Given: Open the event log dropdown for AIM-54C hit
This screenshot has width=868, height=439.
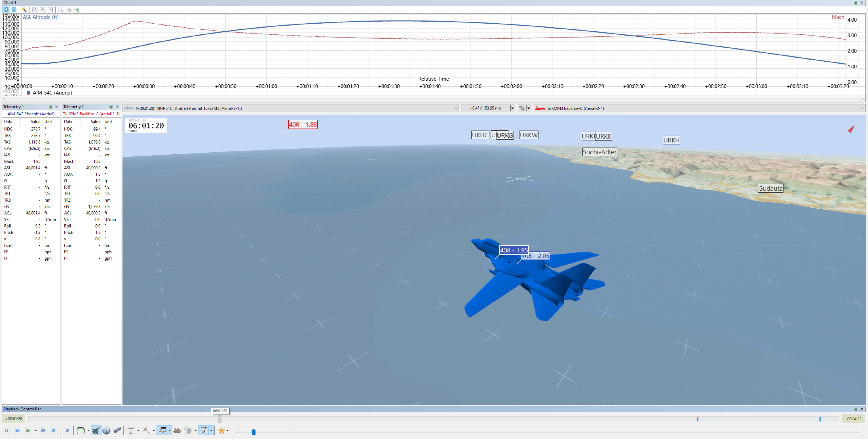Looking at the screenshot, I should pos(455,108).
